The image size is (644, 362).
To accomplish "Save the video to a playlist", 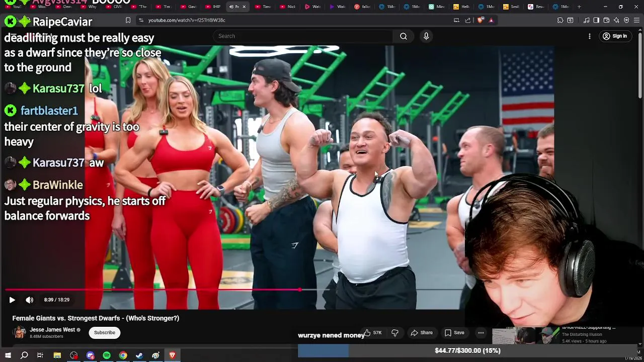I will click(454, 333).
